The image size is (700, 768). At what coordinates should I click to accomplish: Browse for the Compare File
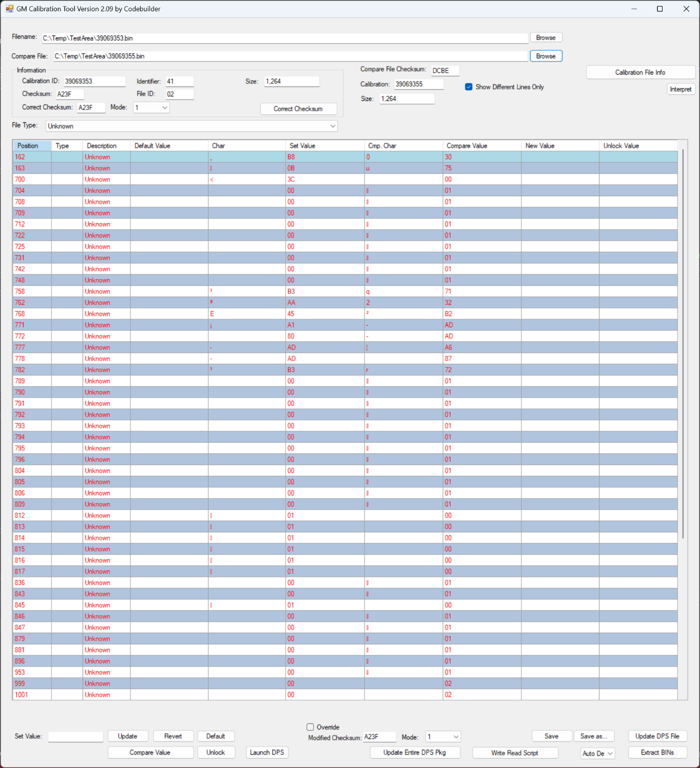(x=546, y=56)
